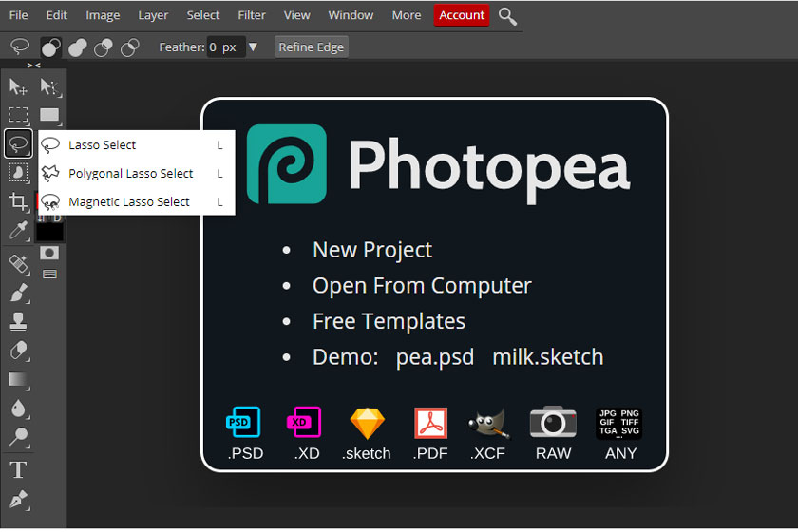Select the Artboard tool beside Move
The width and height of the screenshot is (798, 532).
tap(49, 87)
